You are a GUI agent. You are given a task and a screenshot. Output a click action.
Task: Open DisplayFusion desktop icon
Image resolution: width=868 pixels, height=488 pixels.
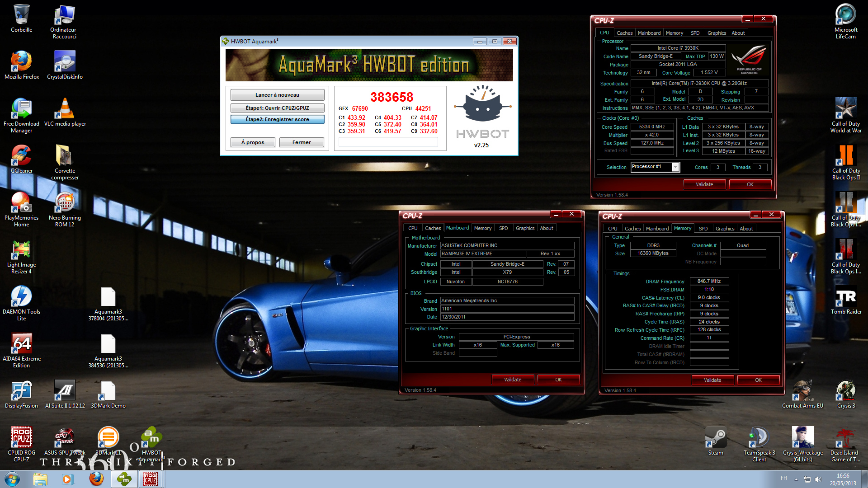(21, 394)
